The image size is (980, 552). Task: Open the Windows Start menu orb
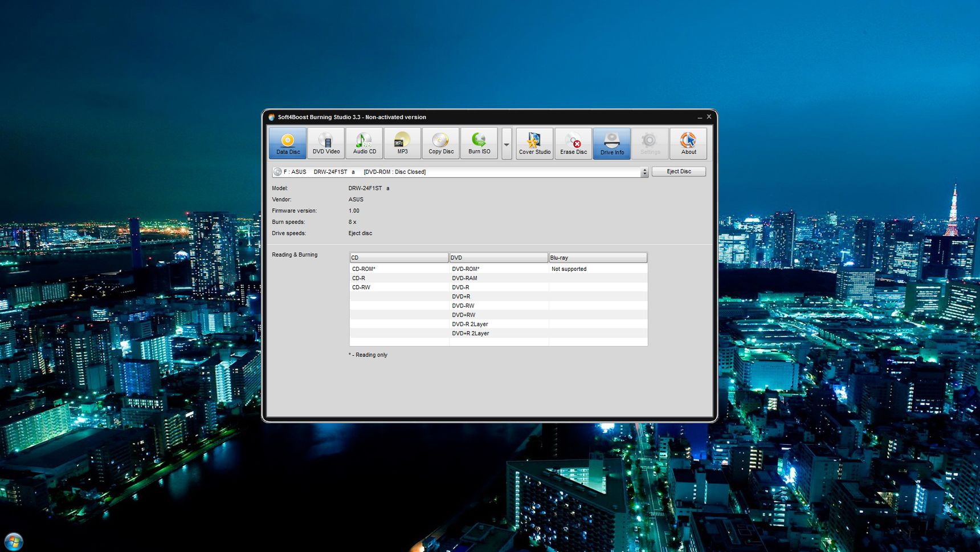pos(13,541)
